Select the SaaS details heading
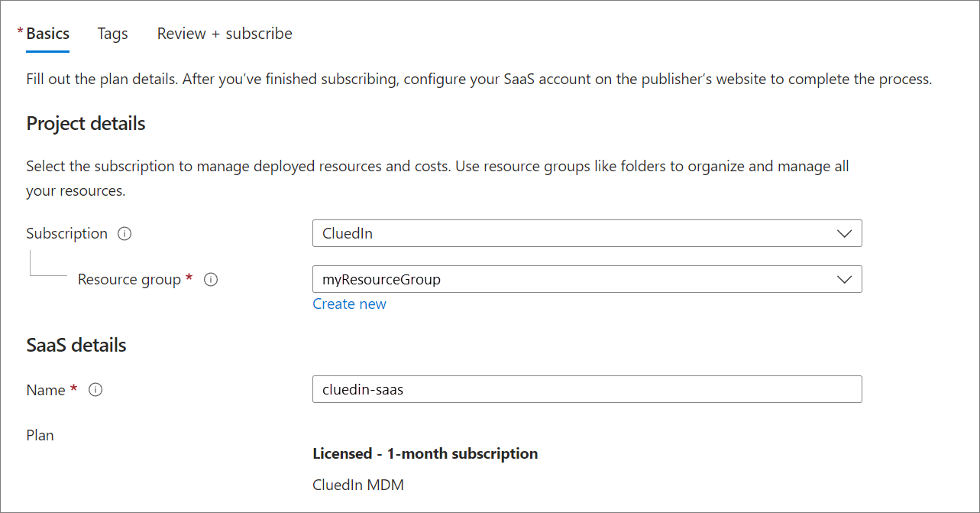980x513 pixels. (76, 346)
